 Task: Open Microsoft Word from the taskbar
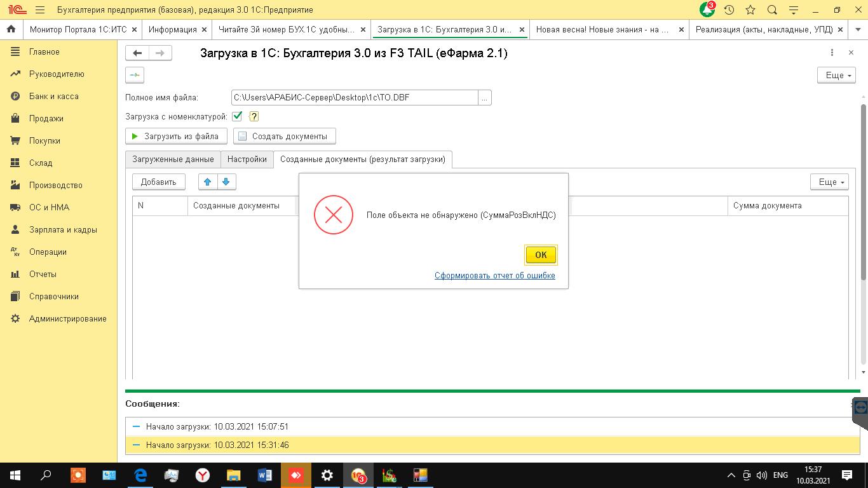[x=265, y=475]
